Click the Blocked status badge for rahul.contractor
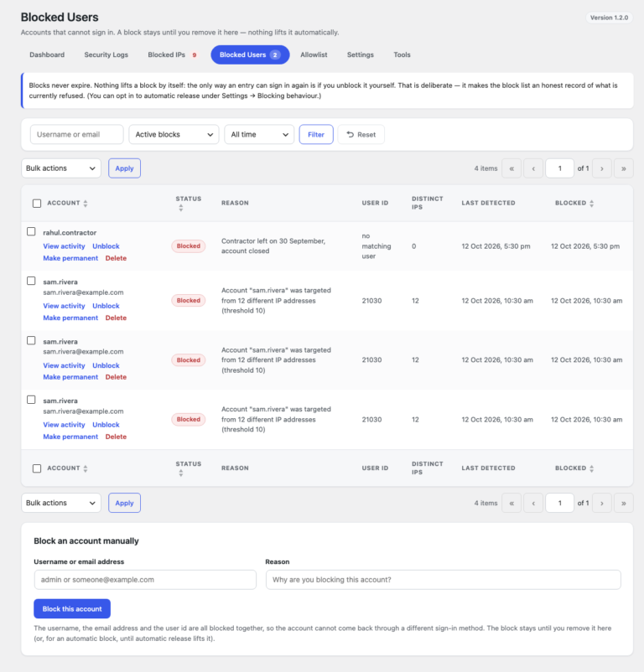The height and width of the screenshot is (672, 644). (189, 246)
